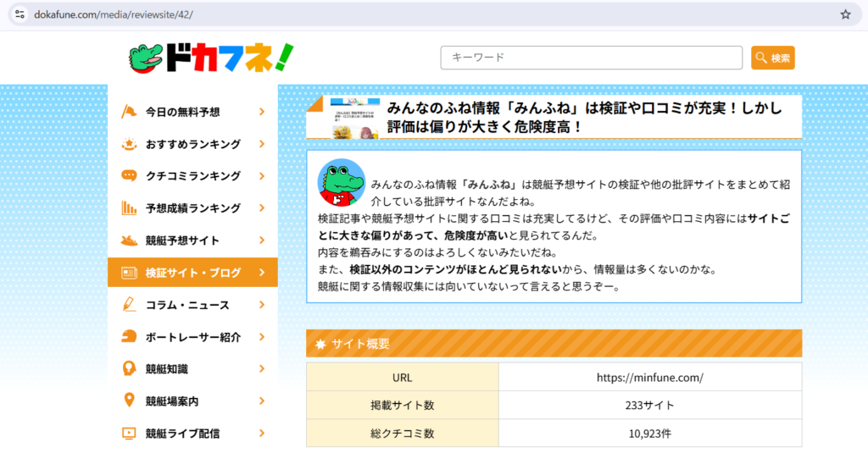Click the boat icon for 競艇予想サイト
This screenshot has height=459, width=868.
click(x=129, y=241)
